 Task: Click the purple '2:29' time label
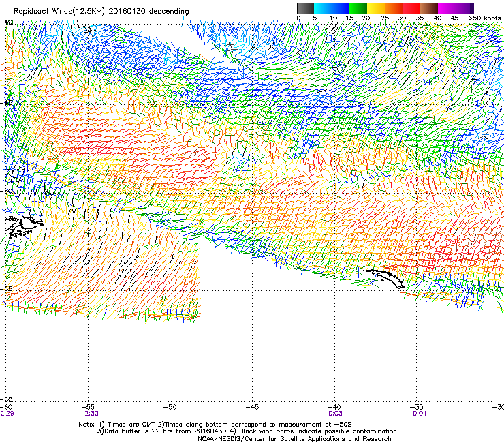(7, 414)
